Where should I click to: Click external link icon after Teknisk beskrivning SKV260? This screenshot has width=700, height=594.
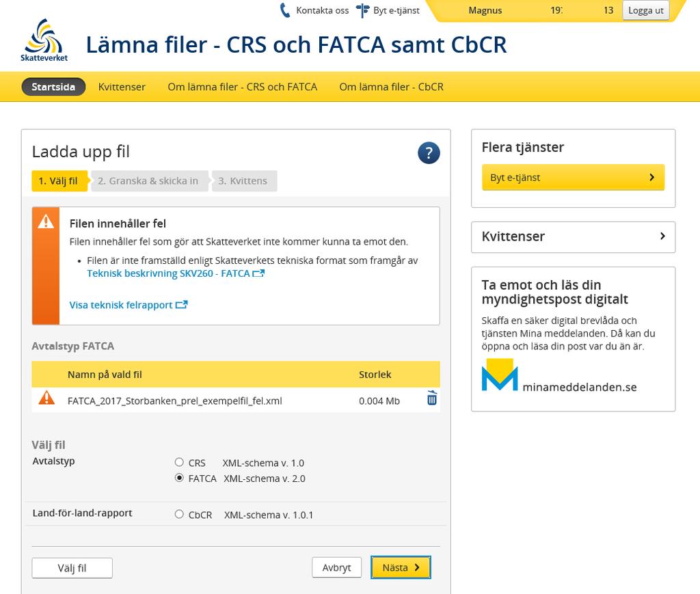click(258, 273)
